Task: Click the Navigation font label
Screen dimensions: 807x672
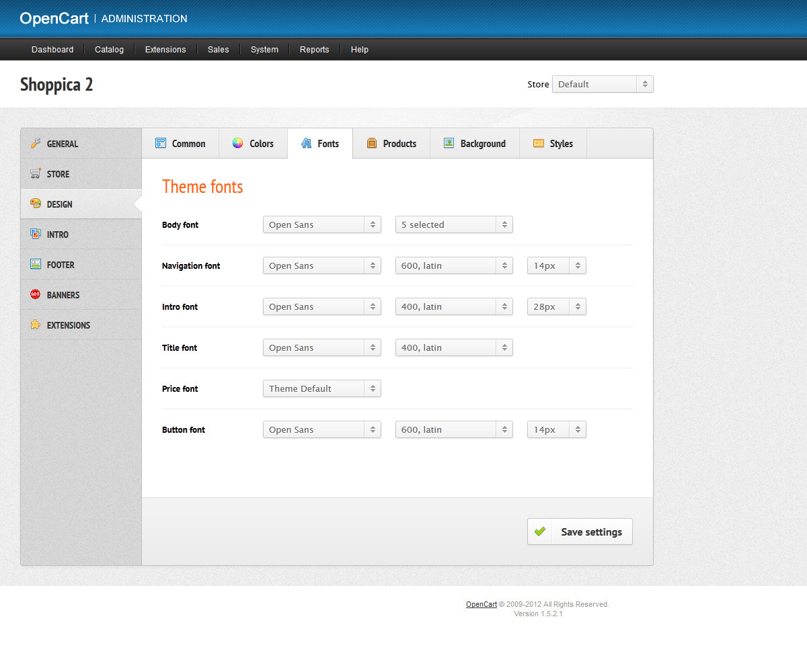Action: click(x=191, y=265)
